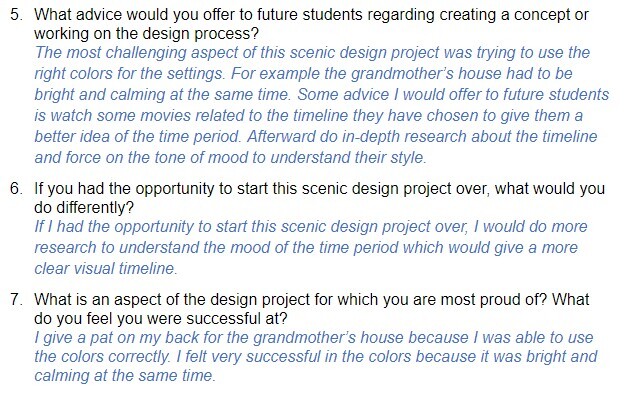Click 'and force on the tone of mood' line
Screen dimensions: 625x393
click(x=231, y=157)
